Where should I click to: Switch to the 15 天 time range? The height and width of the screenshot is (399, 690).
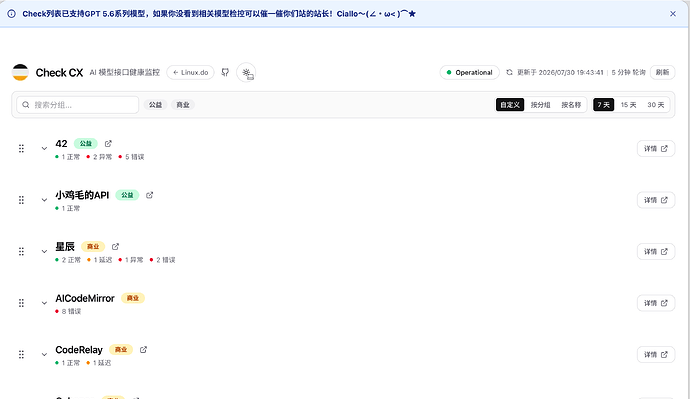(x=628, y=105)
